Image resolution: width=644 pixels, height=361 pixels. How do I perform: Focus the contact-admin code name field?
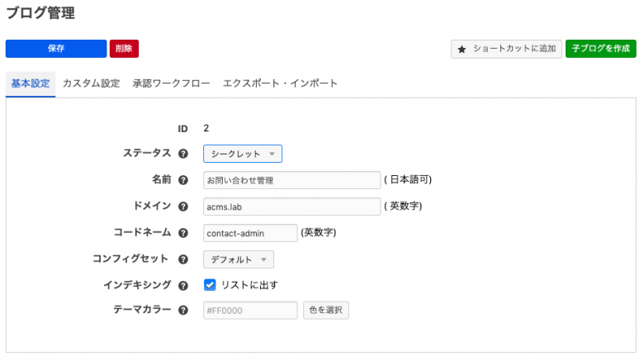(249, 233)
